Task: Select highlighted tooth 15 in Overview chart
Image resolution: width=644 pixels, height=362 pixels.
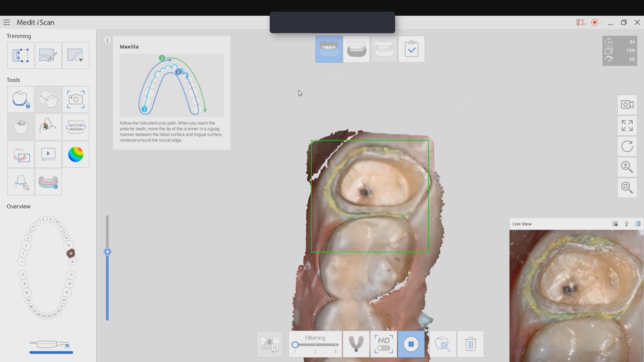Action: 71,253
